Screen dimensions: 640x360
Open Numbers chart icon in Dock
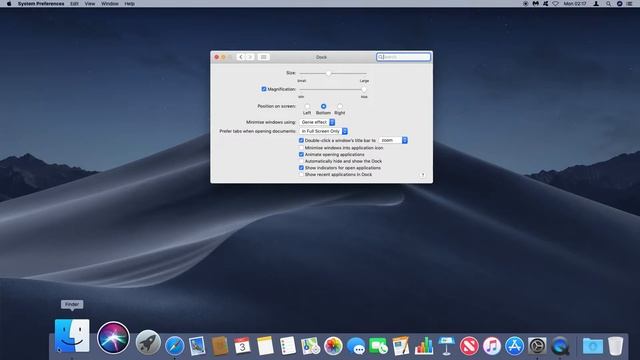point(424,346)
